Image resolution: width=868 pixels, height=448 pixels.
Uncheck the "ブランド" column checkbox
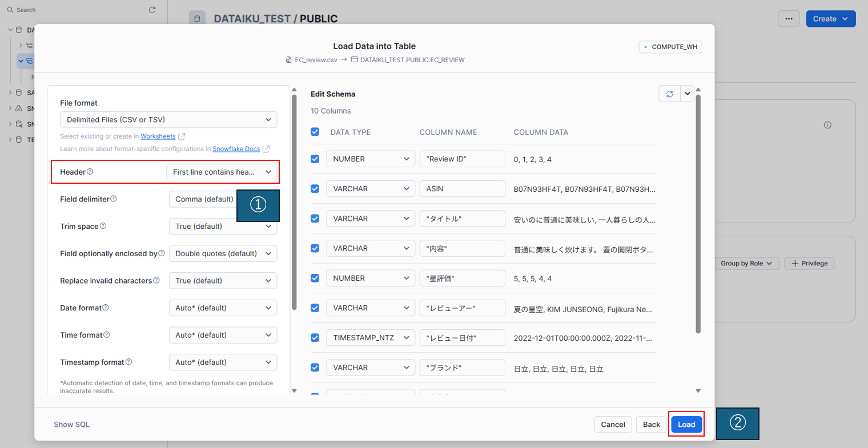coord(315,368)
